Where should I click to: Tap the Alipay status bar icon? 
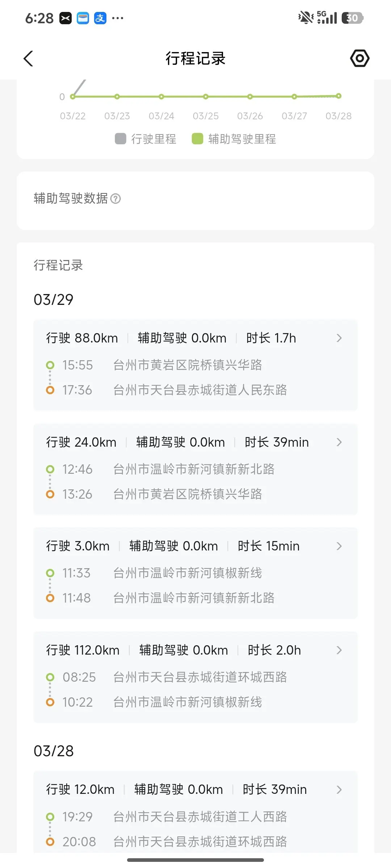coord(100,18)
